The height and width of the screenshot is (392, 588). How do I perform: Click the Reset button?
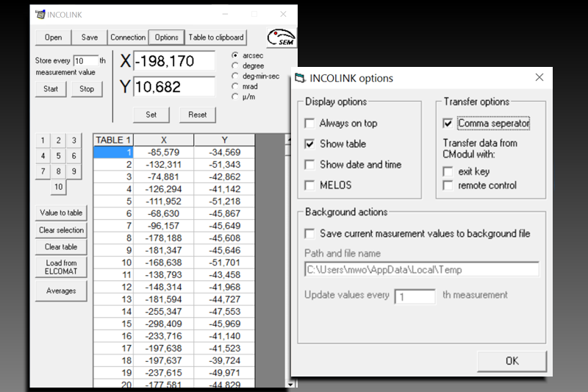pos(198,115)
